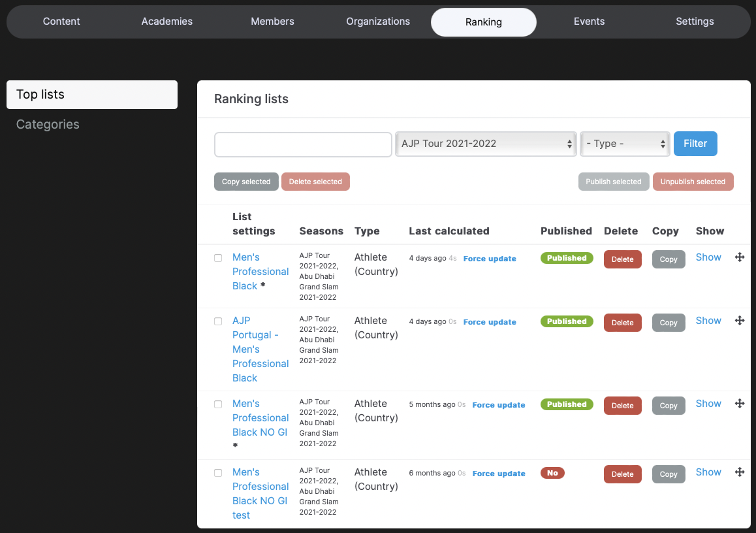Delete the AJP Portugal ranking list
This screenshot has width=756, height=533.
click(x=622, y=322)
